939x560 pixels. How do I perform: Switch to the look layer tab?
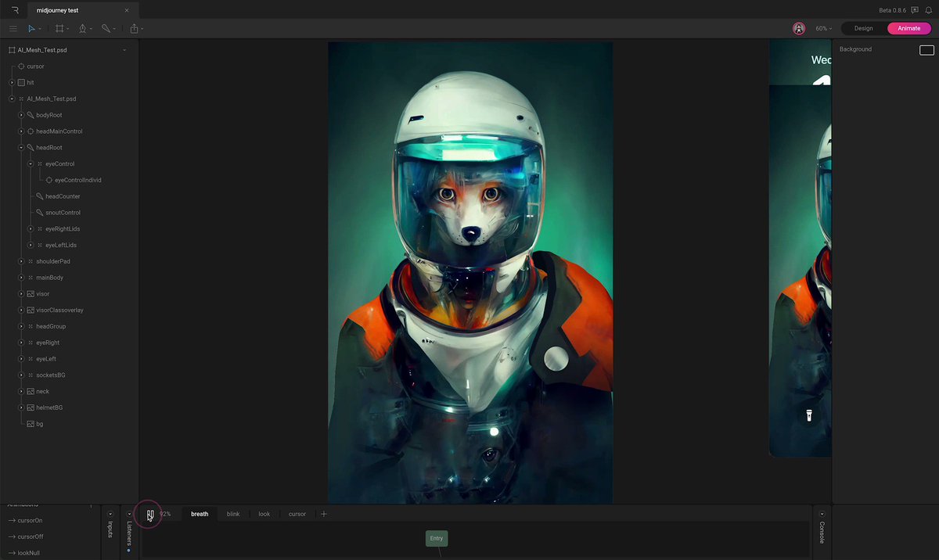(x=264, y=514)
